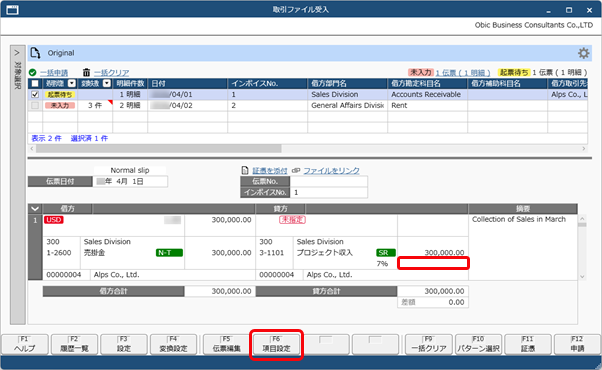Screen dimensions: 602x370
Task: Click the F3 設定 button
Action: 124,344
